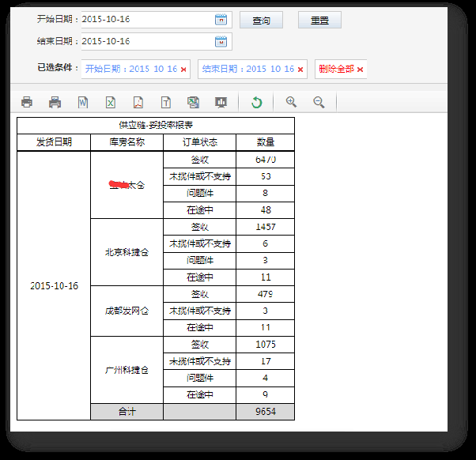476x460 pixels.
Task: Open calendar picker for 结束日期
Action: coord(221,41)
